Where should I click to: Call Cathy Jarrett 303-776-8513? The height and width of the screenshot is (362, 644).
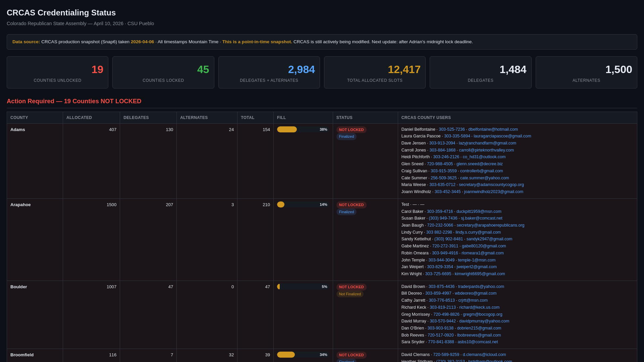(441, 300)
